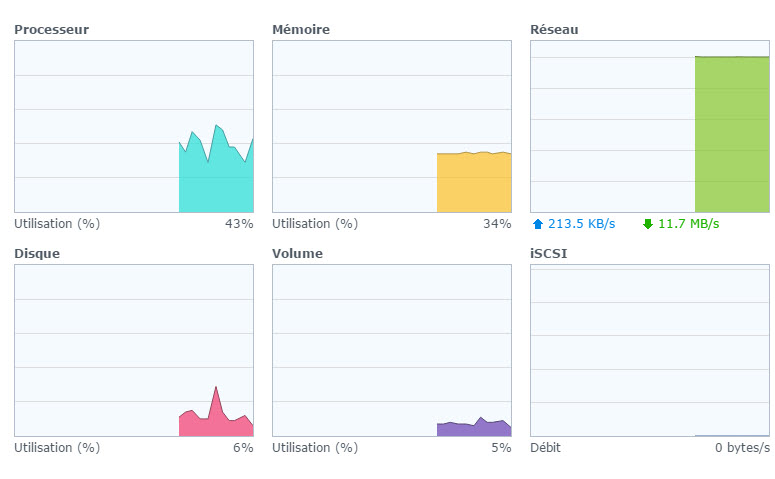Click the 0 bytes/s iSCSI rate

tap(742, 448)
